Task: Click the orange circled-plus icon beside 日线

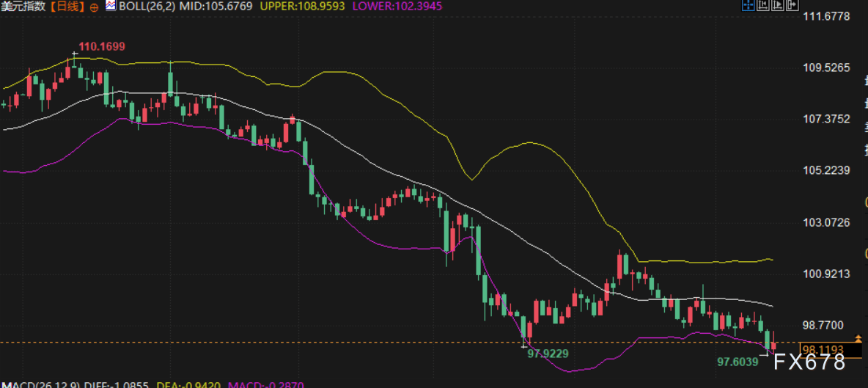Action: point(94,7)
